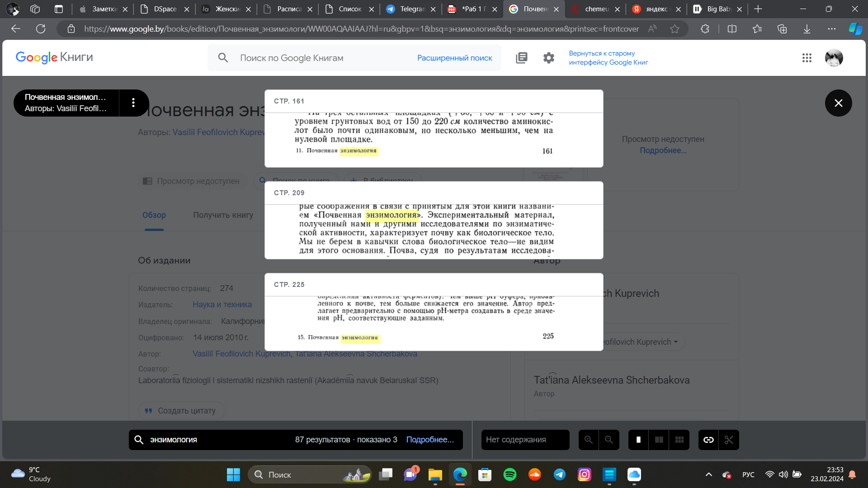Open Edge settings and more menu
The height and width of the screenshot is (488, 868).
832,29
